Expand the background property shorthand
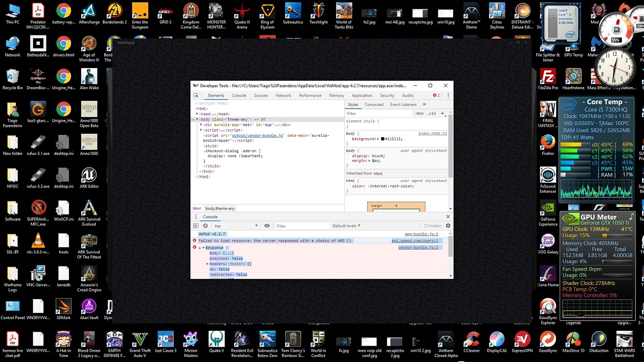The height and width of the screenshot is (362, 644). pyautogui.click(x=379, y=139)
